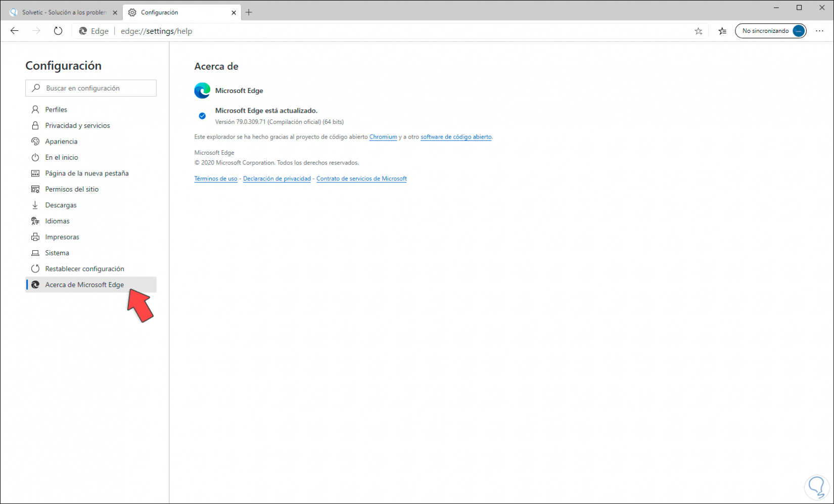Screen dimensions: 834x504
Task: Open the Favorites list icon
Action: pyautogui.click(x=722, y=31)
